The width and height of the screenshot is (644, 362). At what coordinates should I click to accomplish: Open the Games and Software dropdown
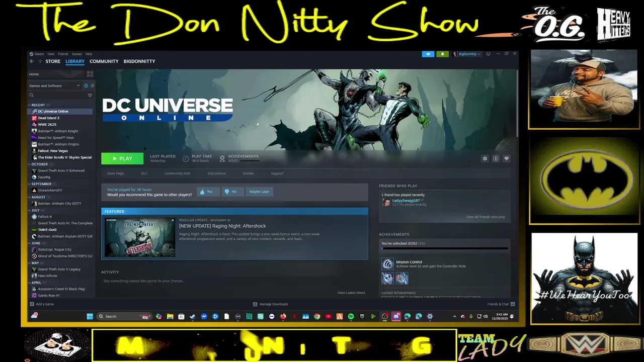click(x=54, y=86)
